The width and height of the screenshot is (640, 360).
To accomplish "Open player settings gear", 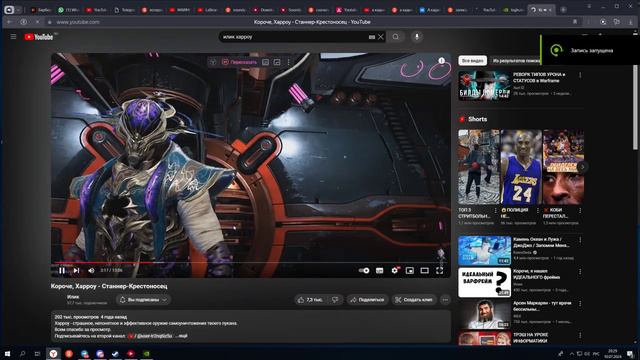I will [x=395, y=270].
